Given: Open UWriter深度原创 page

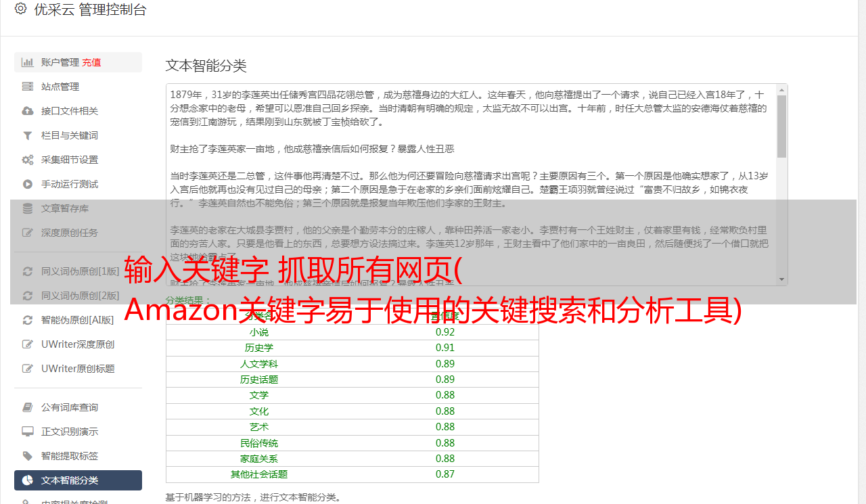Looking at the screenshot, I should tap(78, 344).
